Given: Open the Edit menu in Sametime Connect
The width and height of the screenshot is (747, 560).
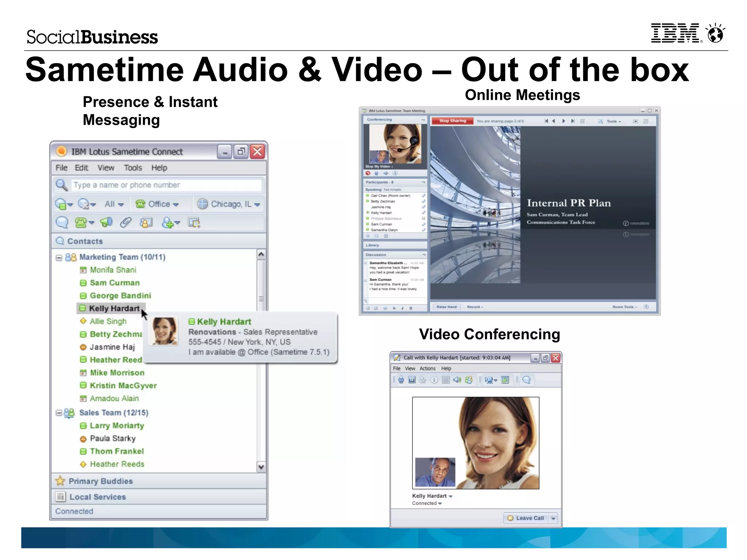Looking at the screenshot, I should point(81,168).
